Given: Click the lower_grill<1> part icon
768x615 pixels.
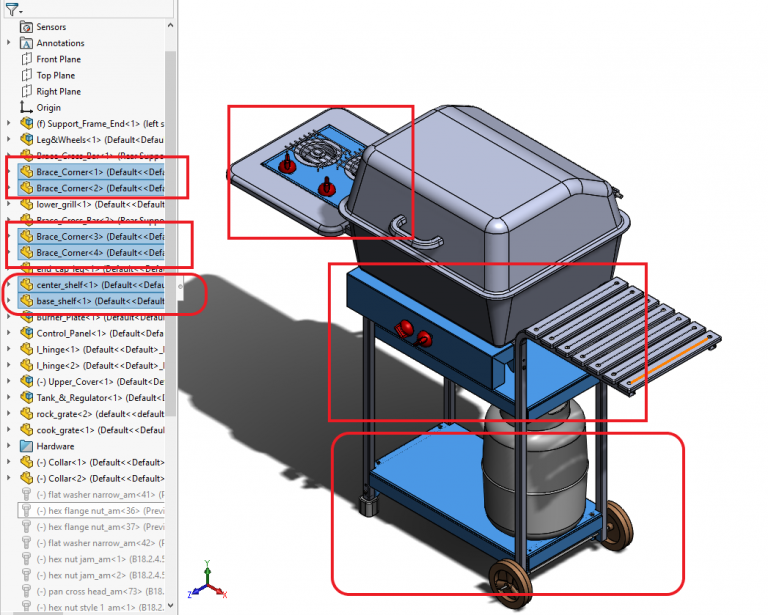Looking at the screenshot, I should pyautogui.click(x=27, y=204).
